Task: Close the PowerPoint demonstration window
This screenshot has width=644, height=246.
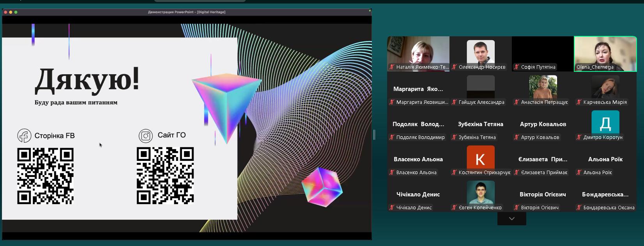Action: click(x=5, y=12)
